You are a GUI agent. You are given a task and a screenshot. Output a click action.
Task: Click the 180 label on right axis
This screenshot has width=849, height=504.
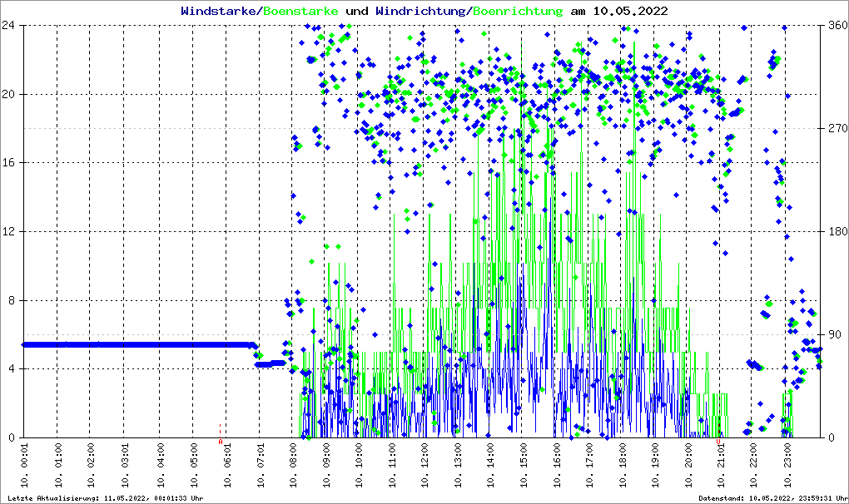(837, 231)
